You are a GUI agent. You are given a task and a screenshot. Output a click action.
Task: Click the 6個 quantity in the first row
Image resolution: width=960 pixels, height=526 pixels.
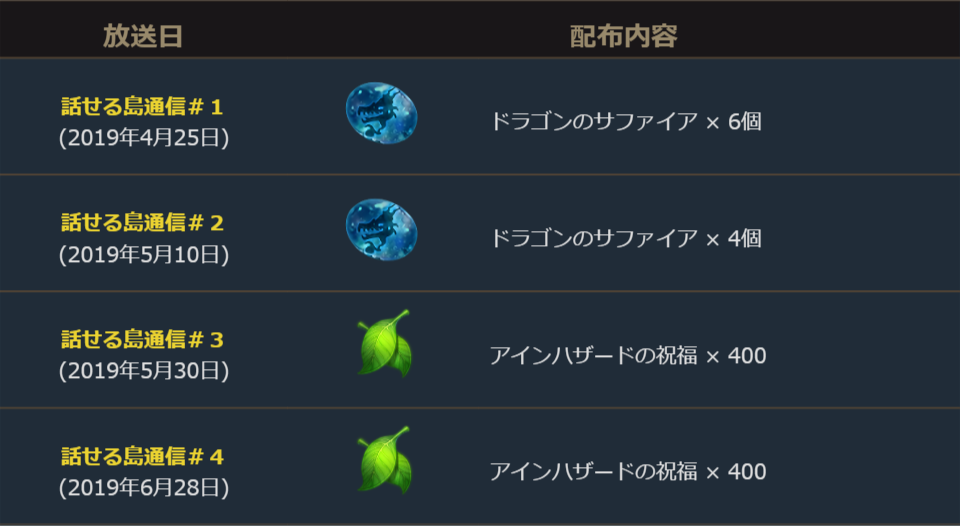point(745,122)
